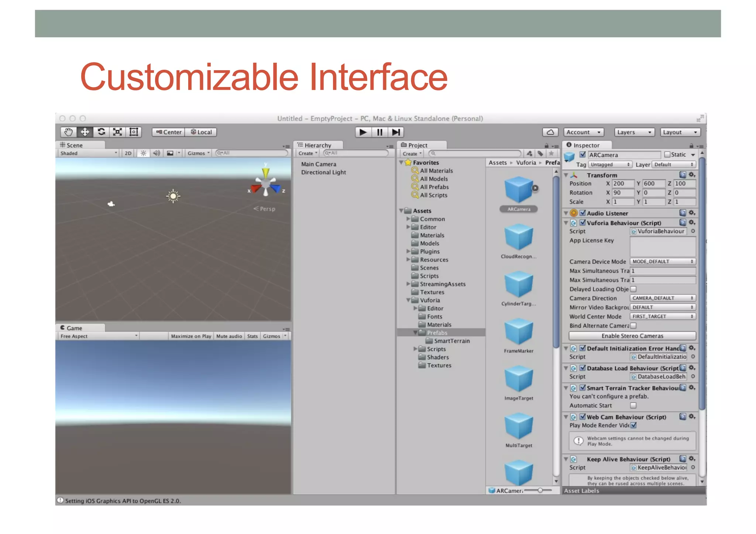The image size is (756, 534).
Task: Select the Move tool
Action: coord(85,132)
